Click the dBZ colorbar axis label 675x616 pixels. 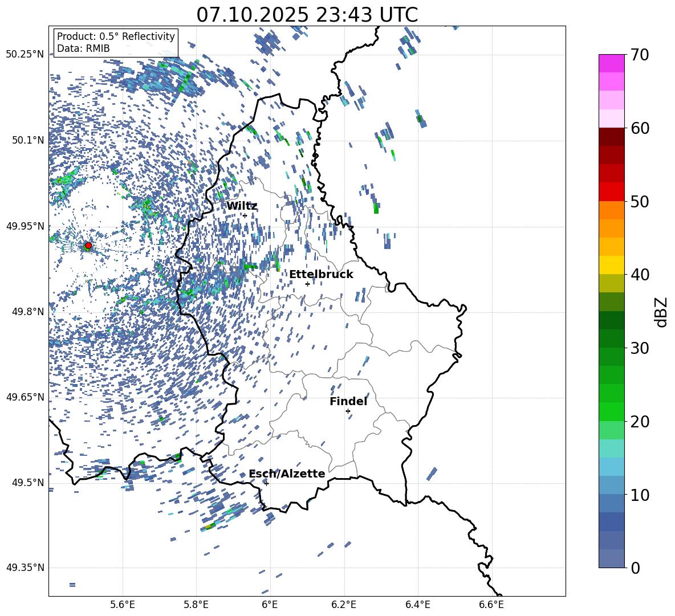click(662, 312)
